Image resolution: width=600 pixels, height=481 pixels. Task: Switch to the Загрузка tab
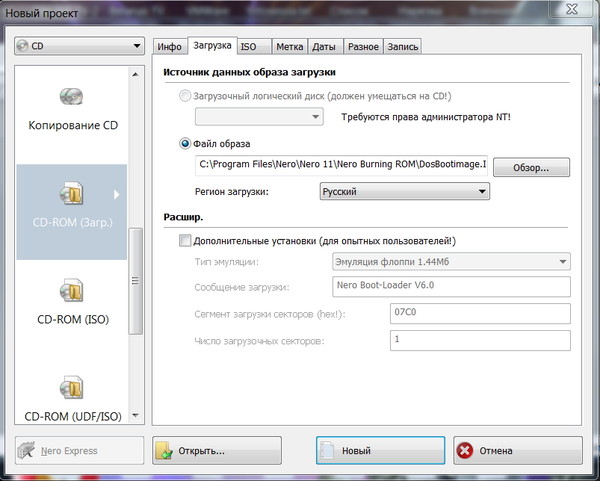pos(212,46)
